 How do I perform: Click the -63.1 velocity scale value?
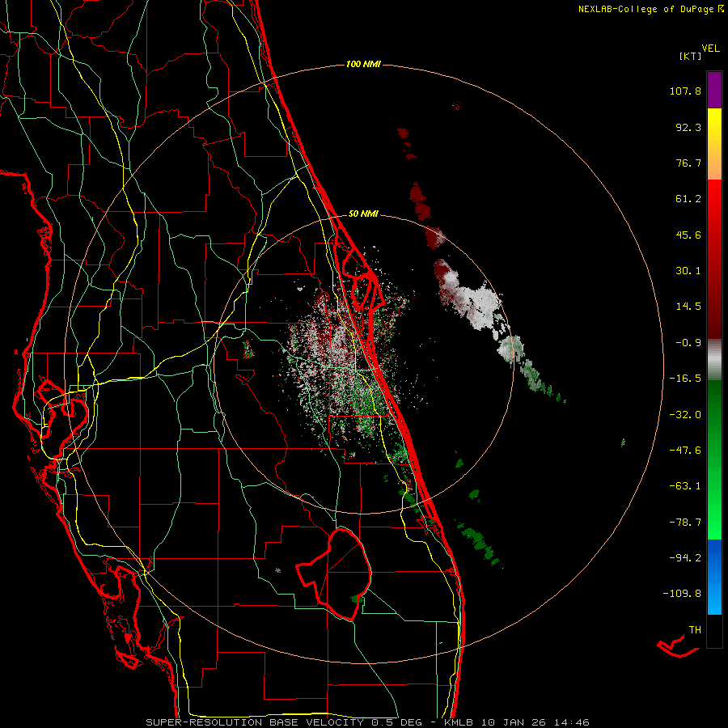[685, 486]
